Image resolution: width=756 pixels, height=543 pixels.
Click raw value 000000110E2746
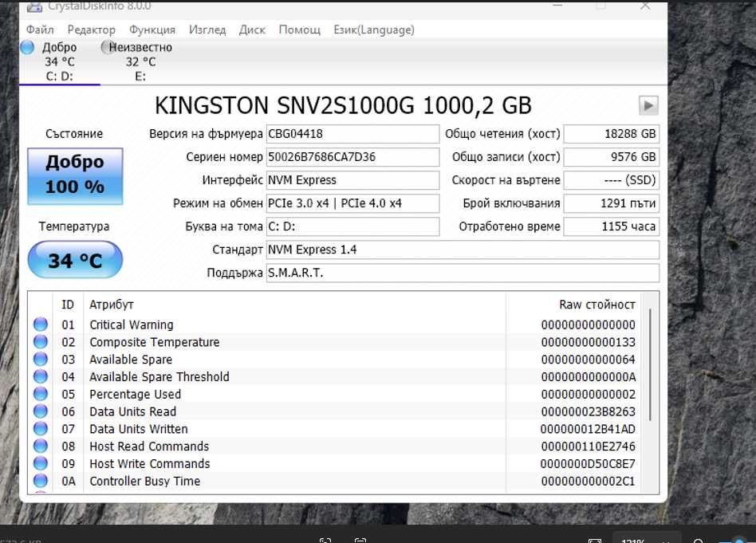coord(588,447)
